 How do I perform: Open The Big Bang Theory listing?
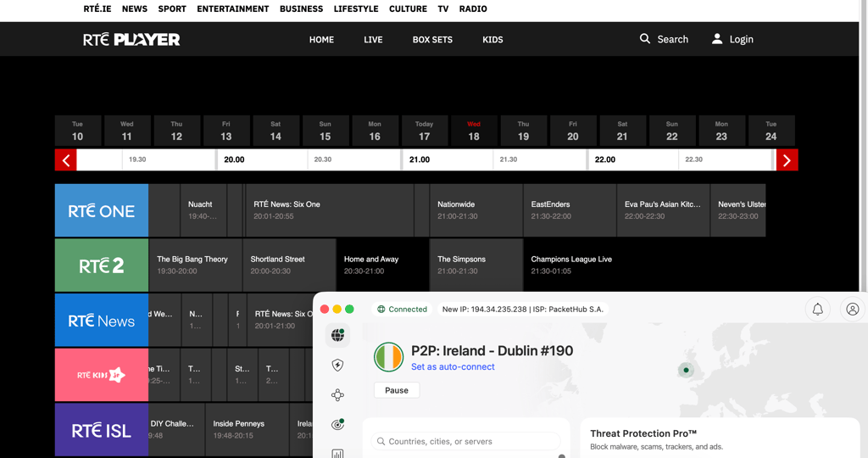pos(196,265)
